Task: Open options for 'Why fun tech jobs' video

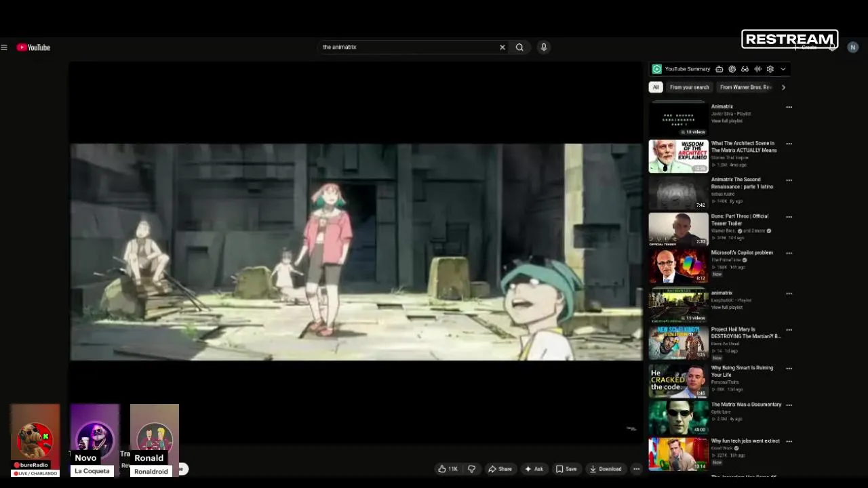Action: [789, 442]
